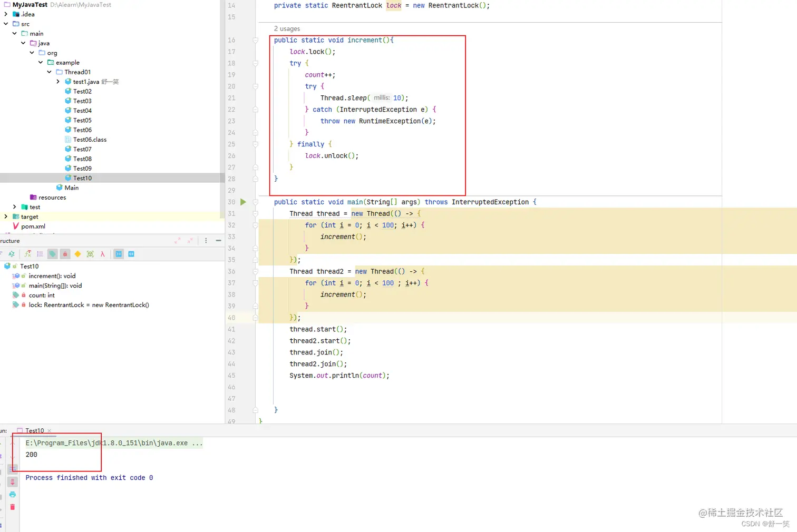The width and height of the screenshot is (797, 532).
Task: Open Main class in project tree
Action: (x=71, y=188)
